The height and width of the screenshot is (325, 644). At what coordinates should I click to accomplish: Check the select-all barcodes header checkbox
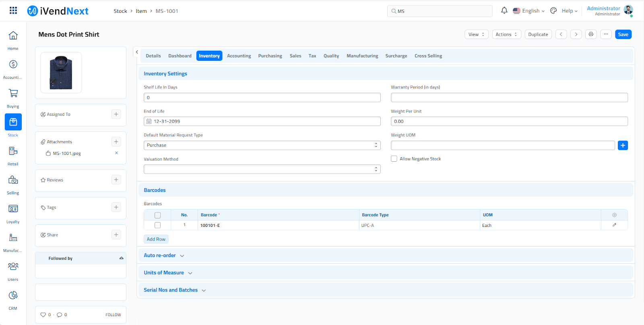[x=157, y=215]
